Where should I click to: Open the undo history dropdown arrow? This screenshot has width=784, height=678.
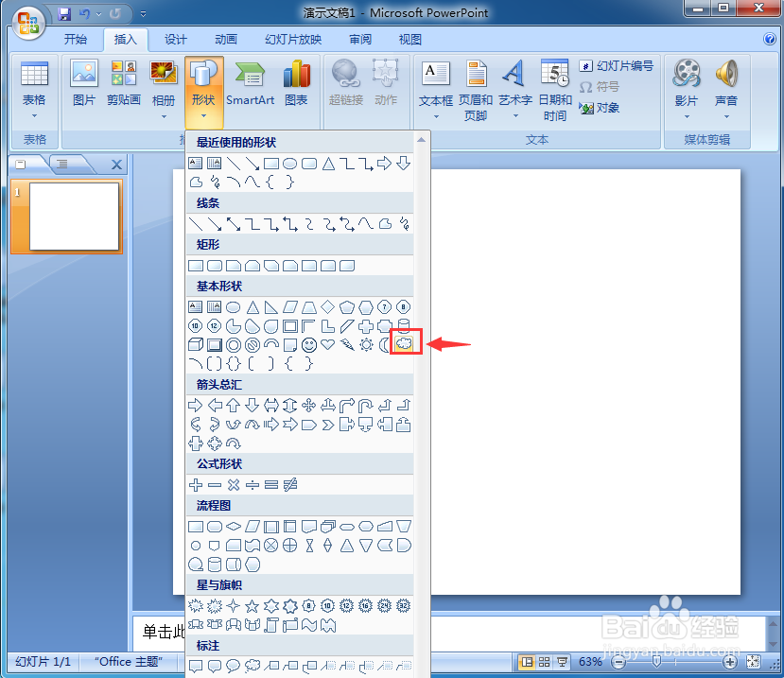(x=98, y=14)
